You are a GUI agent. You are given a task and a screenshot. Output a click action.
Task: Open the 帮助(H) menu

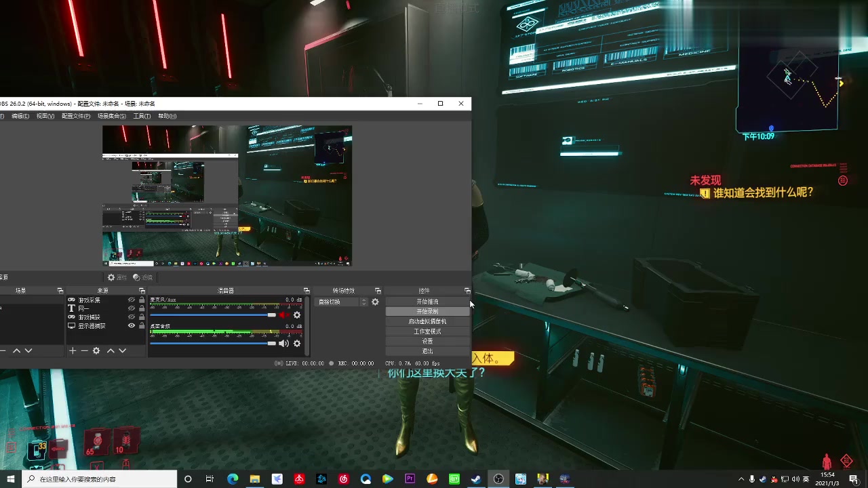tap(167, 116)
